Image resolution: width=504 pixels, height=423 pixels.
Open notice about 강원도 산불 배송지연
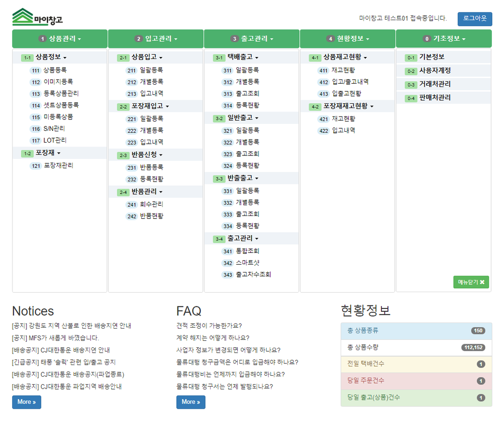click(71, 326)
